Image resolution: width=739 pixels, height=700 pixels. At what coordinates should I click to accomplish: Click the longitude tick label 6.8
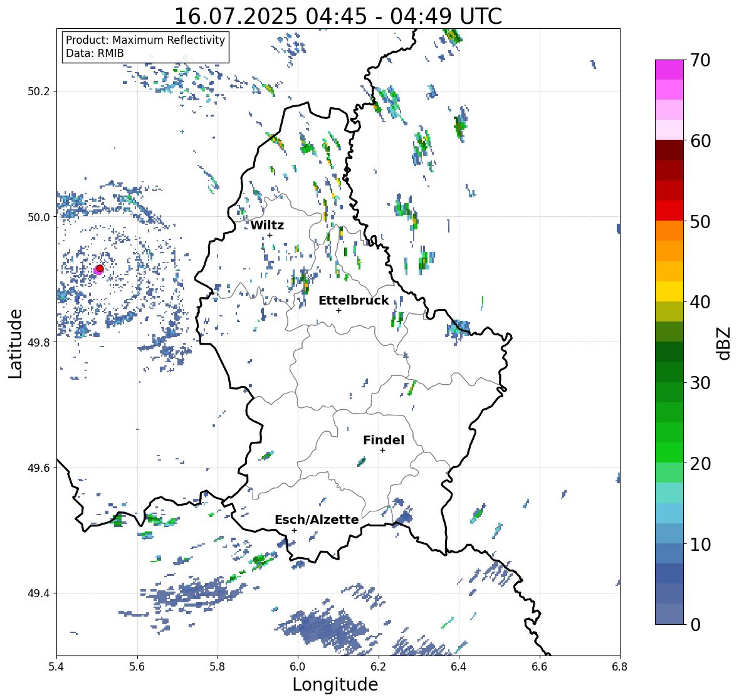click(x=620, y=667)
